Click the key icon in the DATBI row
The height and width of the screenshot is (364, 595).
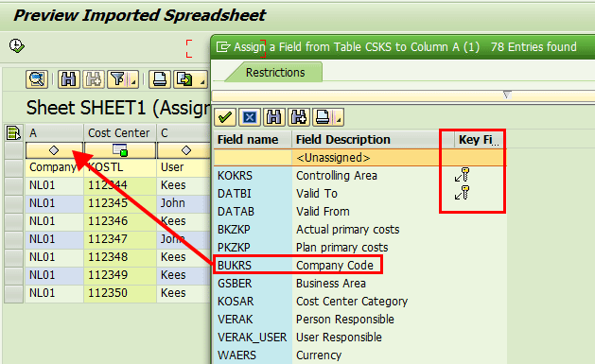pos(463,193)
